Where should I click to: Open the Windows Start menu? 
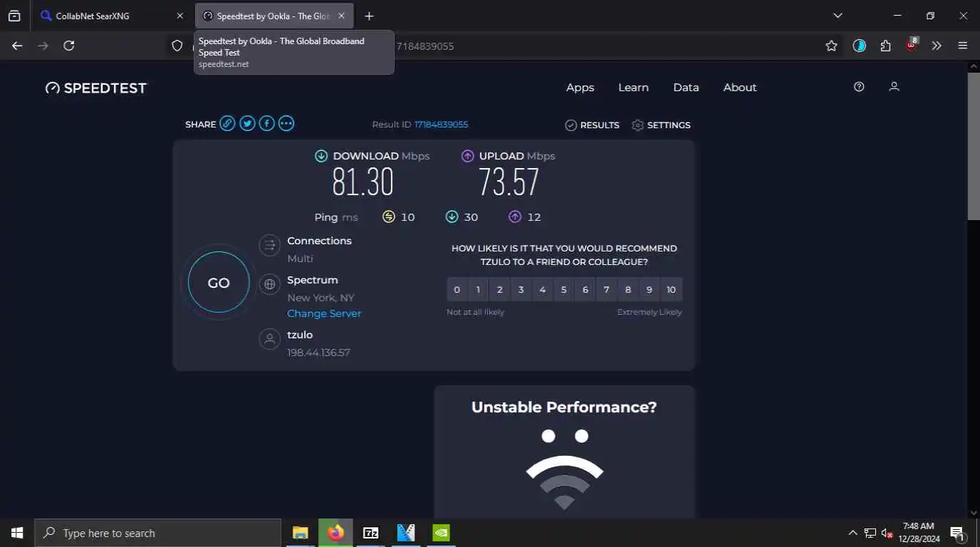[17, 533]
